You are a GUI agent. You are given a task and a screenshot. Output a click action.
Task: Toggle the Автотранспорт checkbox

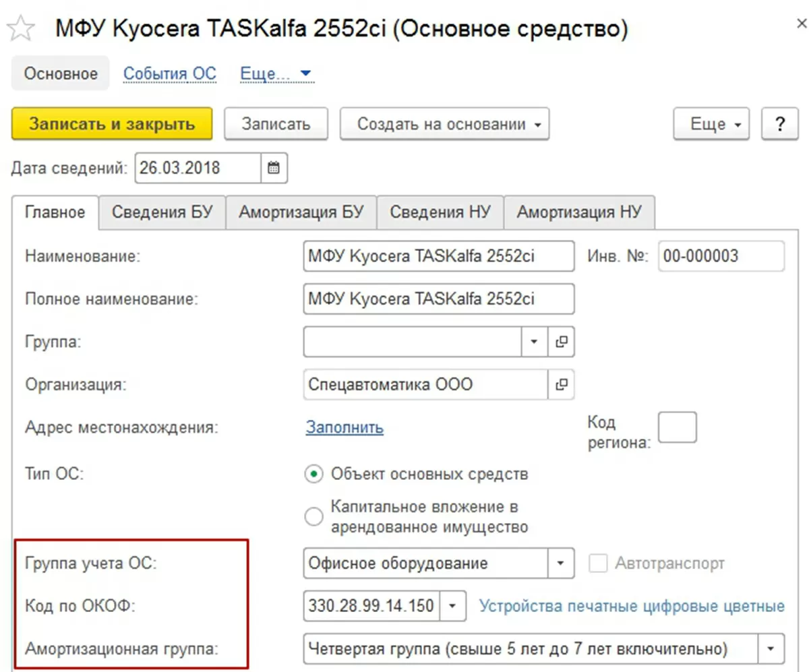point(597,563)
